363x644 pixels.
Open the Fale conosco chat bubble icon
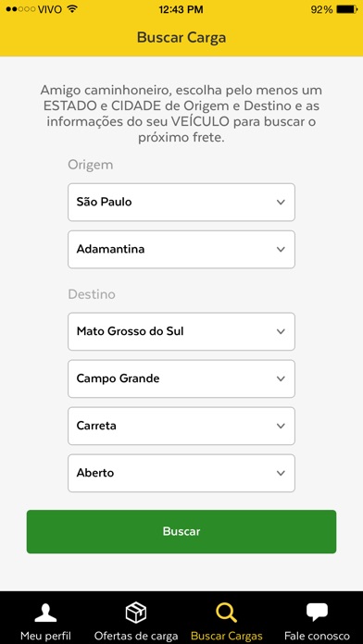317,613
